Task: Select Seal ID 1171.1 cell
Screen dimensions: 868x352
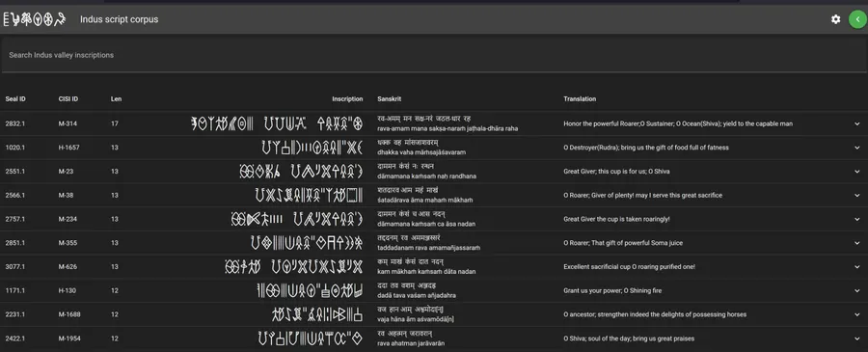Action: (14, 290)
